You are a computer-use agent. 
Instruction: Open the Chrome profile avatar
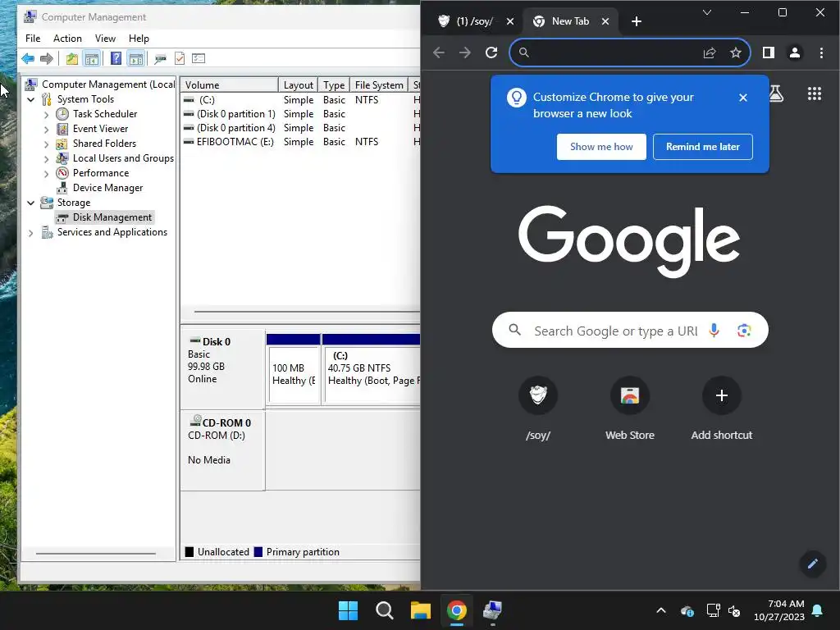point(794,52)
